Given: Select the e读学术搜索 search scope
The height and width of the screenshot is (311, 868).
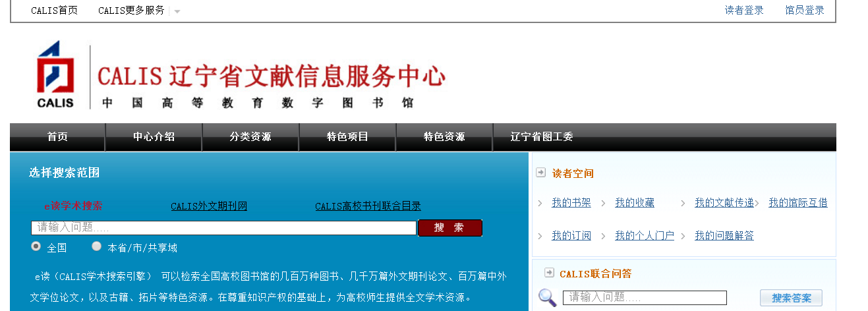Looking at the screenshot, I should (73, 206).
